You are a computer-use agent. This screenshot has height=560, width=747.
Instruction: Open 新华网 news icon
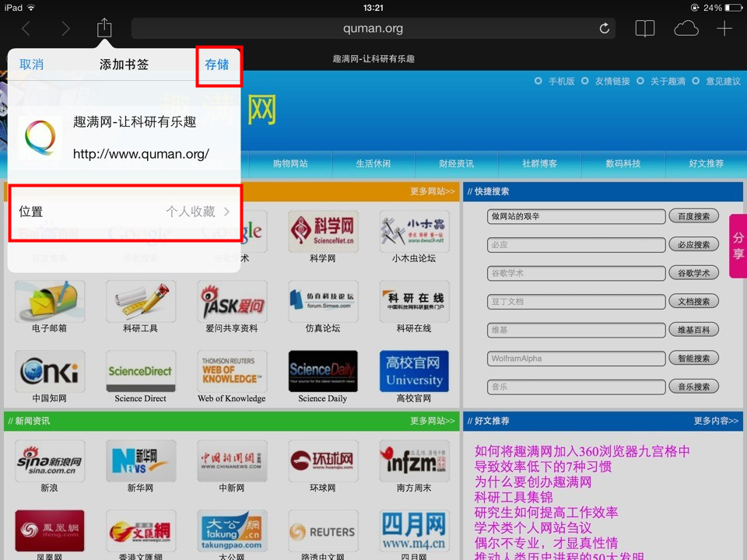click(x=141, y=460)
